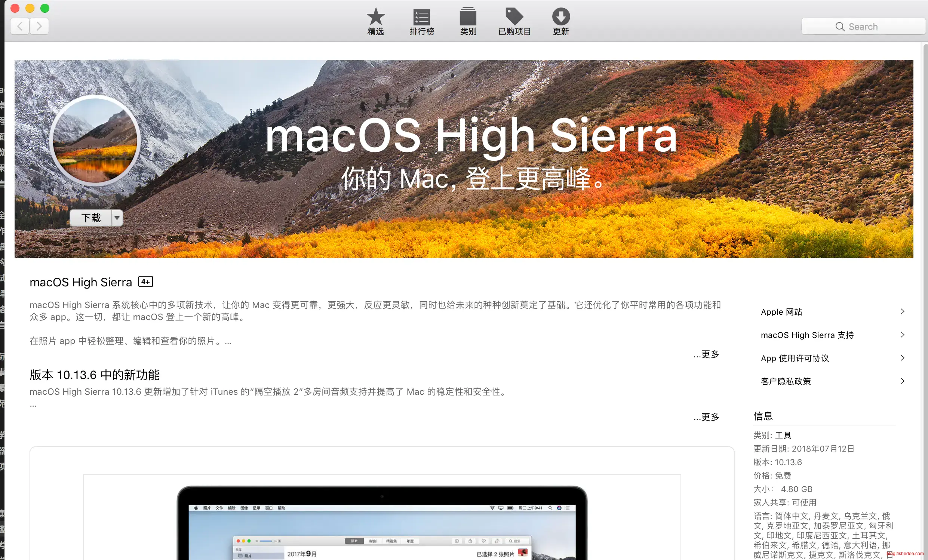This screenshot has height=560, width=928.
Task: Select the 精选 (Featured) toolbar icon
Action: click(x=375, y=21)
